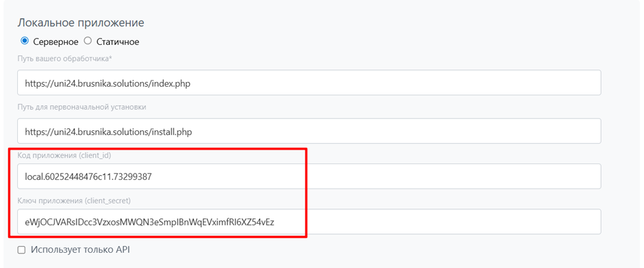The image size is (644, 268).
Task: Focus the initial installation path input
Action: (309, 131)
